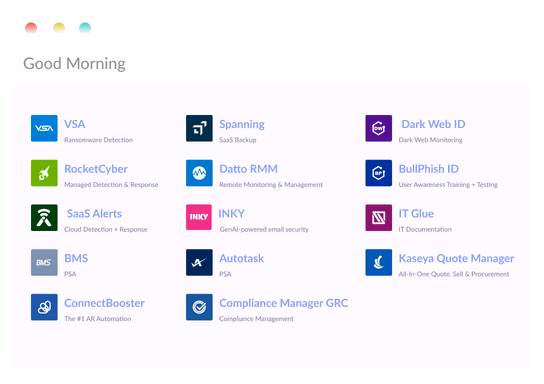
Task: Click the 'Good Morning' greeting heading
Action: 74,64
